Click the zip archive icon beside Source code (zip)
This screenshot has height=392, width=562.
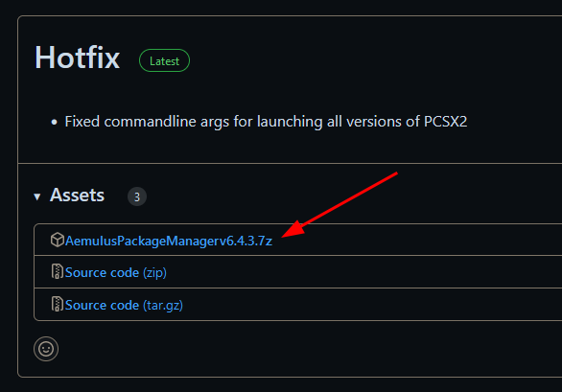point(57,271)
